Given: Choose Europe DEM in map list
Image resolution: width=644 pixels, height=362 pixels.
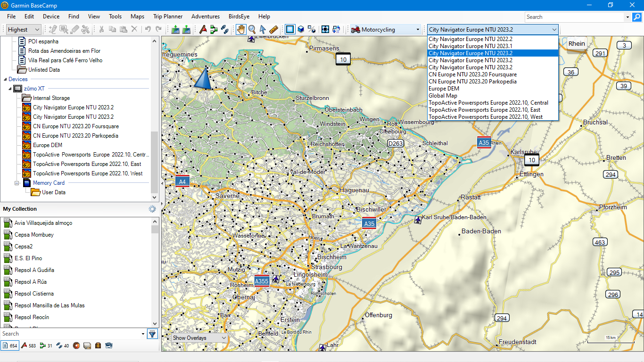Looking at the screenshot, I should tap(493, 89).
